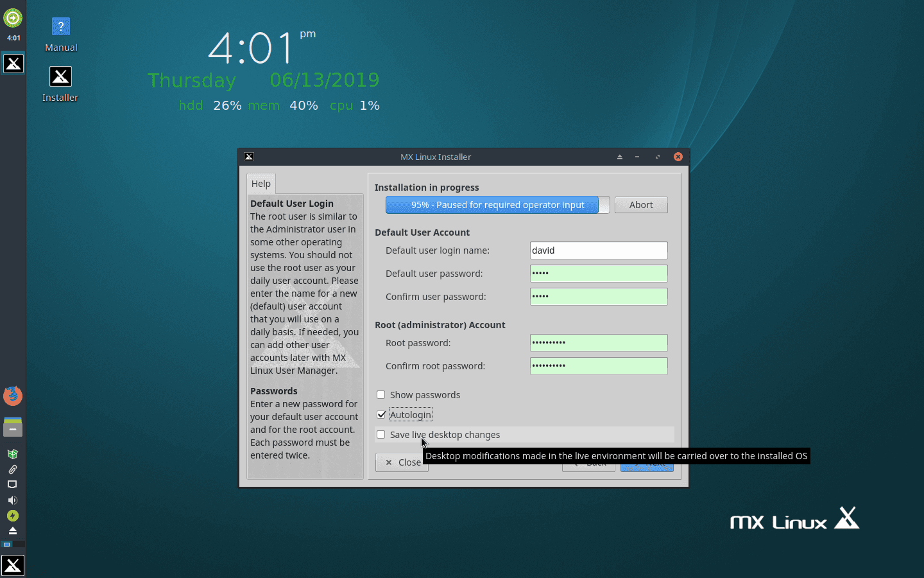Screen dimensions: 924x578
Task: Click the Abort button
Action: pos(641,205)
